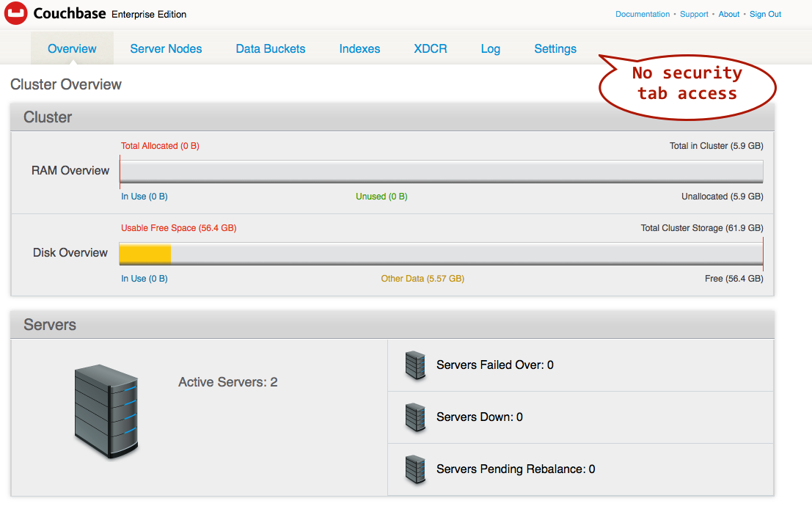Viewport: 812px width, 520px height.
Task: Click the Support link
Action: (694, 15)
